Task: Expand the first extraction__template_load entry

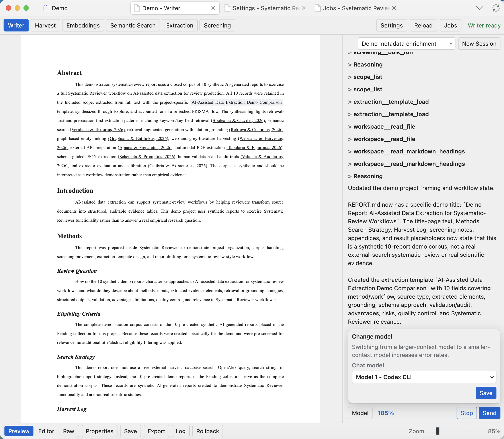Action: tap(388, 102)
